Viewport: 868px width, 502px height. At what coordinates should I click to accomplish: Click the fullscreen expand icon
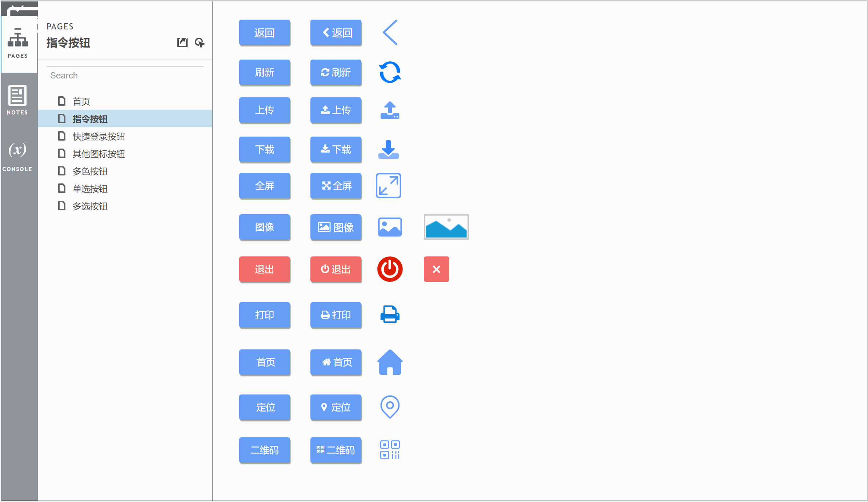(389, 186)
